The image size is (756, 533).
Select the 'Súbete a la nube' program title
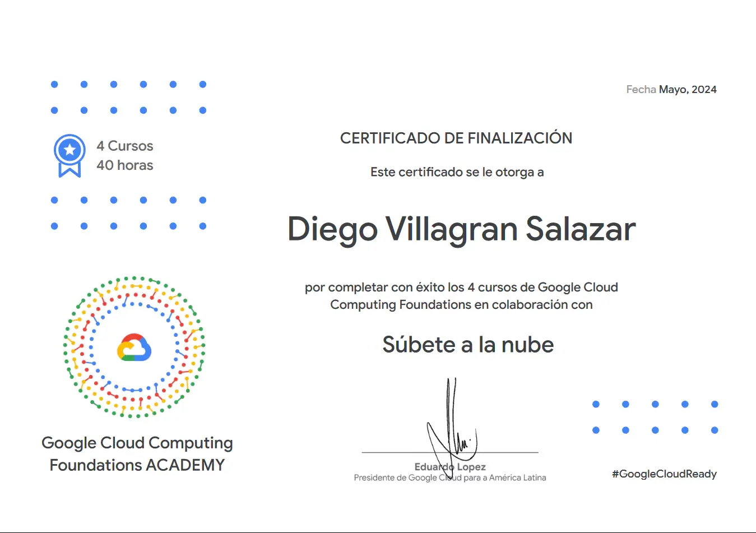(468, 345)
